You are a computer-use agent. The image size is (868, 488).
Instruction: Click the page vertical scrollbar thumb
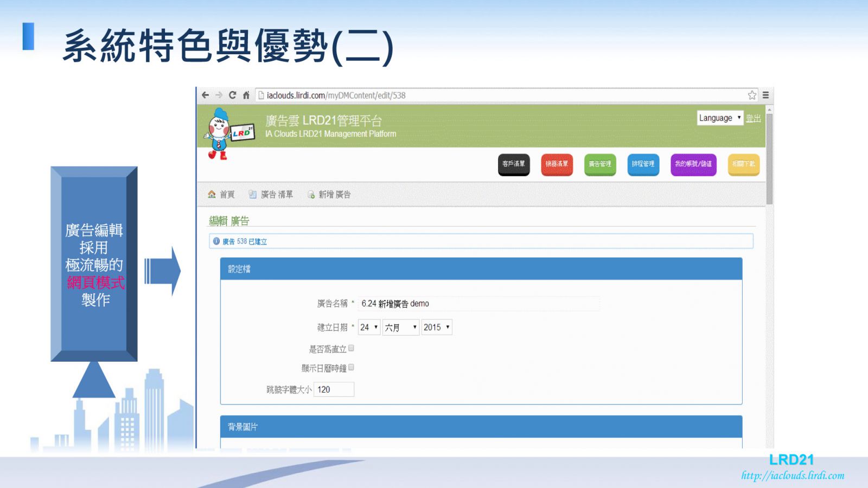pyautogui.click(x=769, y=159)
